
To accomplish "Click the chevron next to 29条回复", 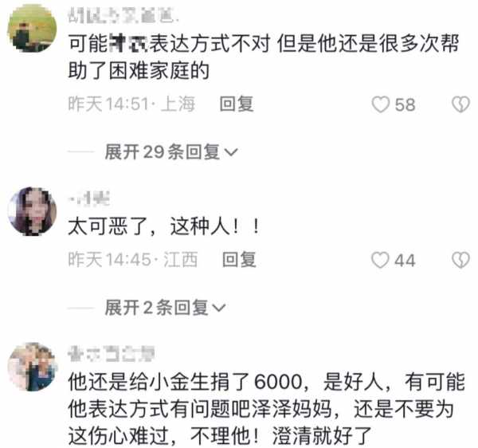I will pyautogui.click(x=231, y=152).
